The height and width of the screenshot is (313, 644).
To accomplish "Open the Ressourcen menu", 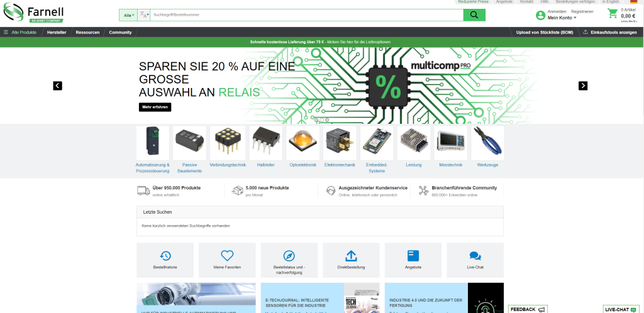I will coord(87,32).
